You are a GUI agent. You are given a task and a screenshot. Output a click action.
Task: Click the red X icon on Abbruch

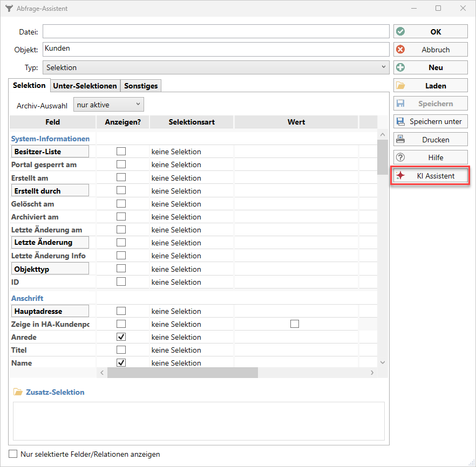400,50
